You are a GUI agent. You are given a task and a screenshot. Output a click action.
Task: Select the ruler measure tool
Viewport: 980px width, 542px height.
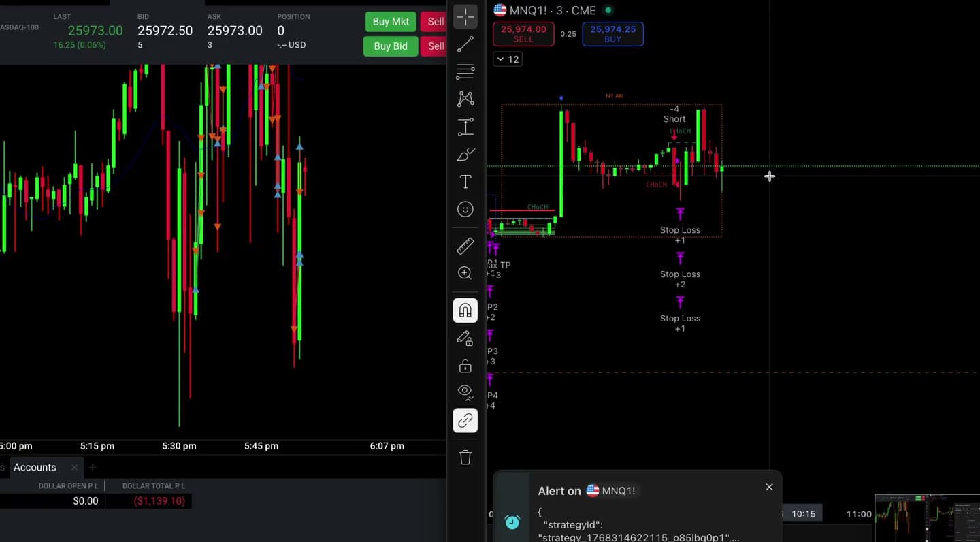(x=465, y=246)
